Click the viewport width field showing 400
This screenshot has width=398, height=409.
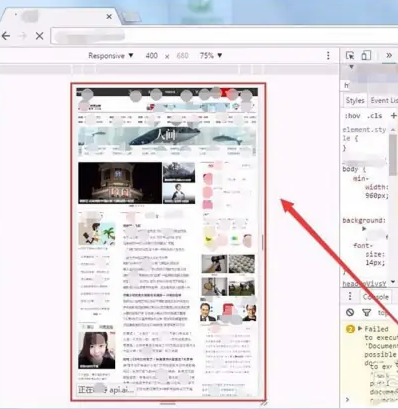[152, 56]
